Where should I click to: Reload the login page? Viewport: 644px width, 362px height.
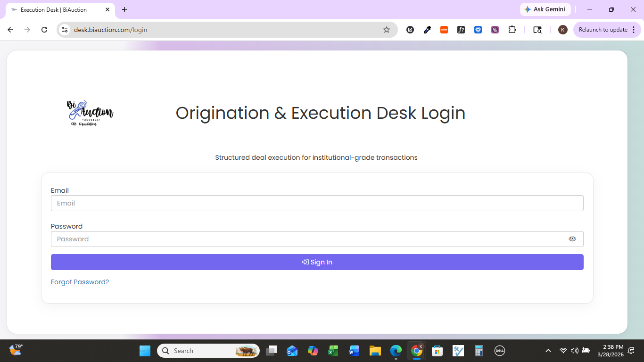44,30
